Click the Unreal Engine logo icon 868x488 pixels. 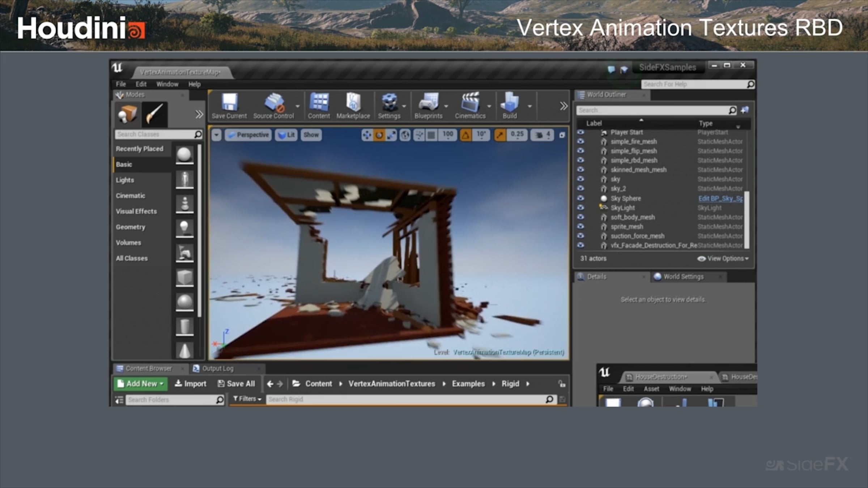[x=118, y=68]
